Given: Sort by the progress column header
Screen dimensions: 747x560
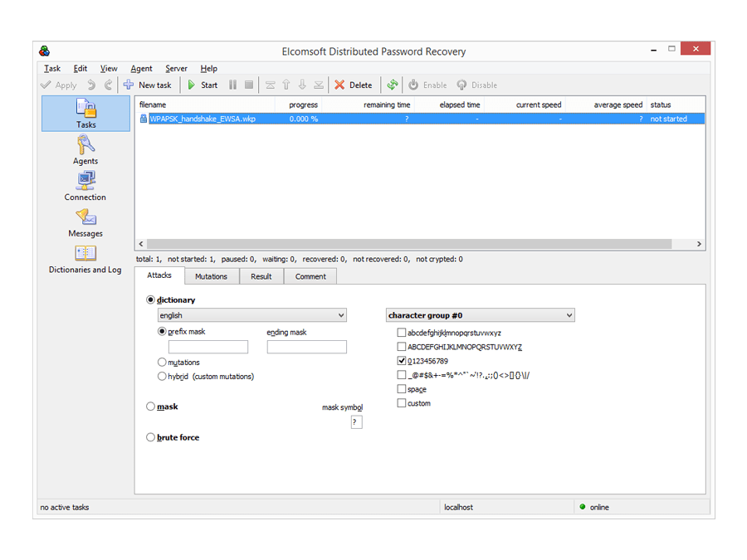Looking at the screenshot, I should coord(298,105).
